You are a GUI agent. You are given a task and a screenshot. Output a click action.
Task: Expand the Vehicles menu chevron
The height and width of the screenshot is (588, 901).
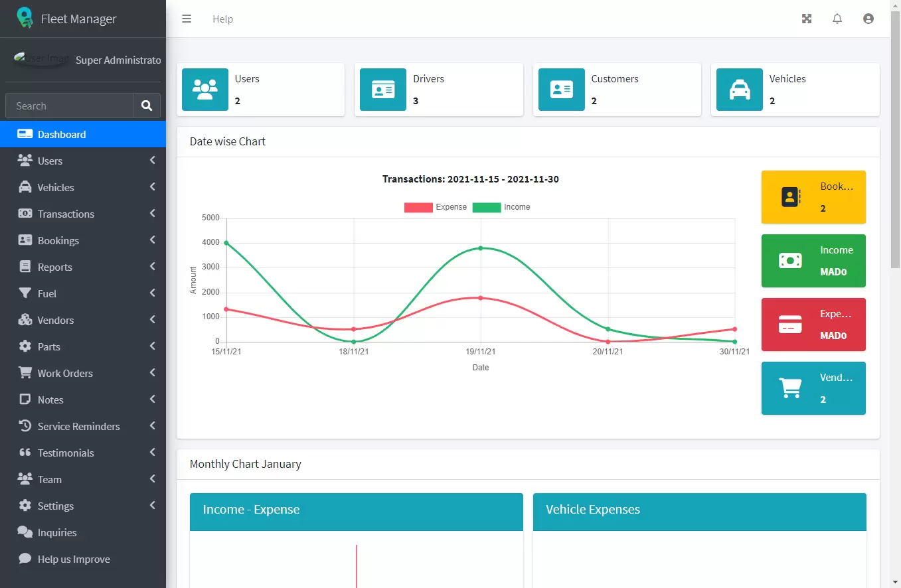tap(153, 187)
